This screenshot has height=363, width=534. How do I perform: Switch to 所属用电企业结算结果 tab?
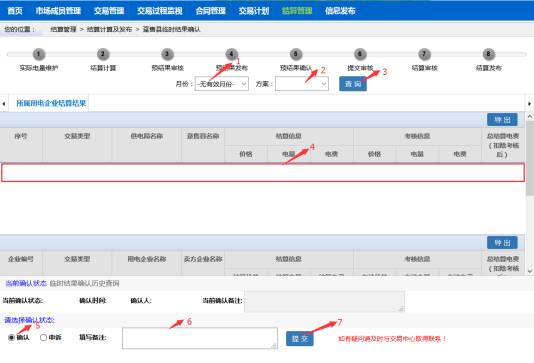[51, 103]
